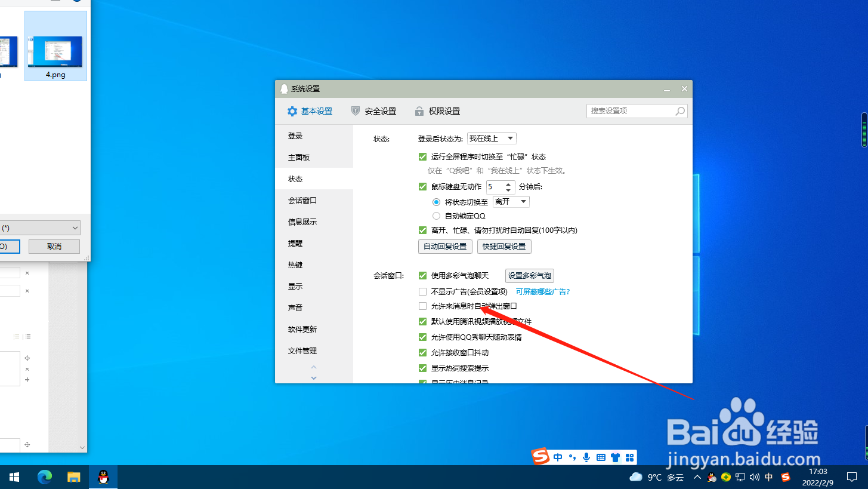The image size is (868, 489).
Task: Open the 离开 status dropdown
Action: tap(511, 202)
